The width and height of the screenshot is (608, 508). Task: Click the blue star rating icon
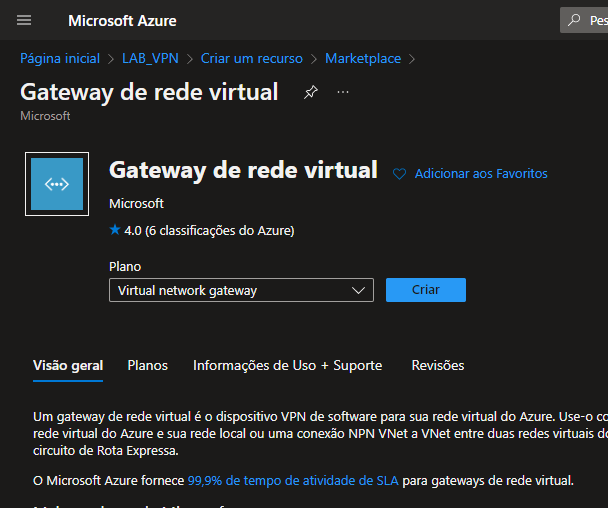(x=115, y=230)
